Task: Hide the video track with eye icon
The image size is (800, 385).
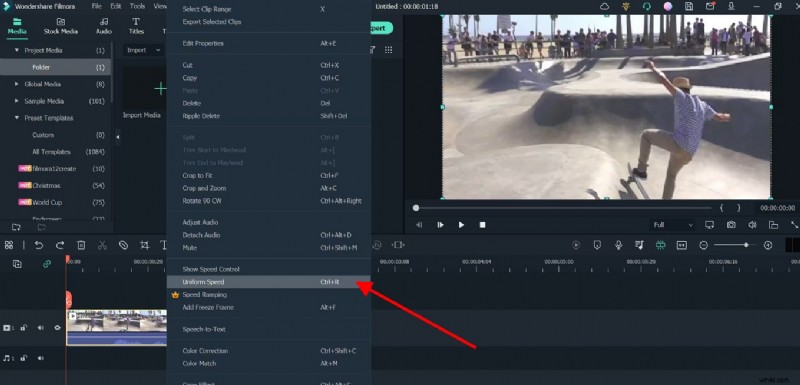Action: point(58,328)
